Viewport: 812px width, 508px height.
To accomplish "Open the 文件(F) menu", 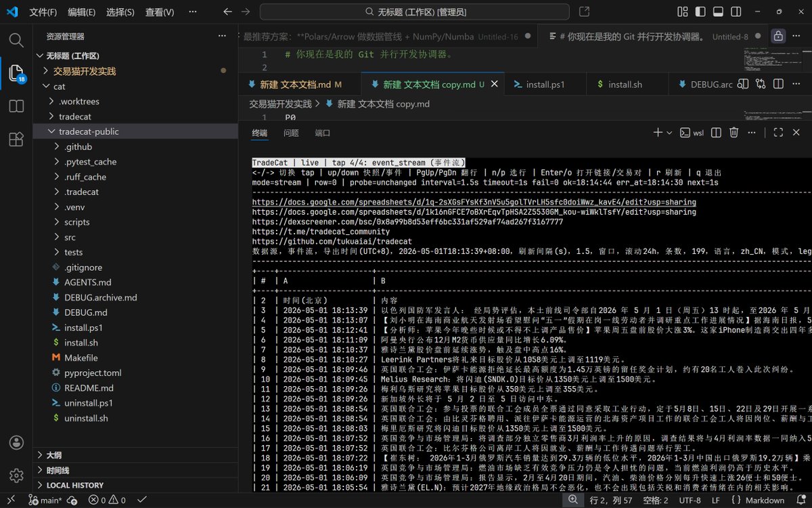I will pos(43,12).
